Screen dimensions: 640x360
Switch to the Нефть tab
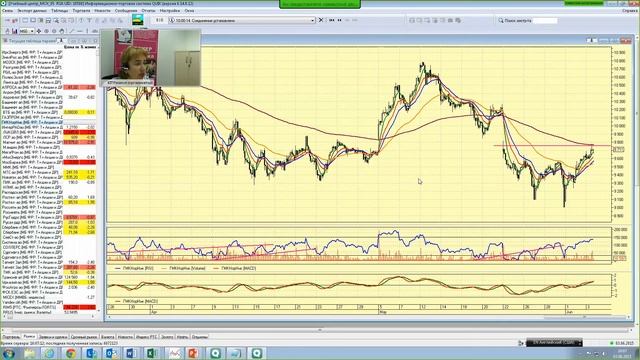[182, 337]
